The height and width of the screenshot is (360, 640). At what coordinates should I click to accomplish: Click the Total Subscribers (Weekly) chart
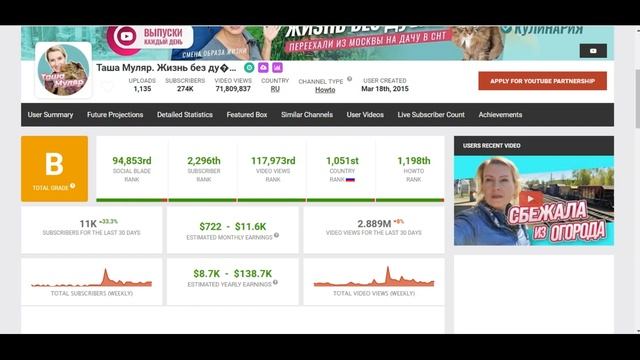91,278
